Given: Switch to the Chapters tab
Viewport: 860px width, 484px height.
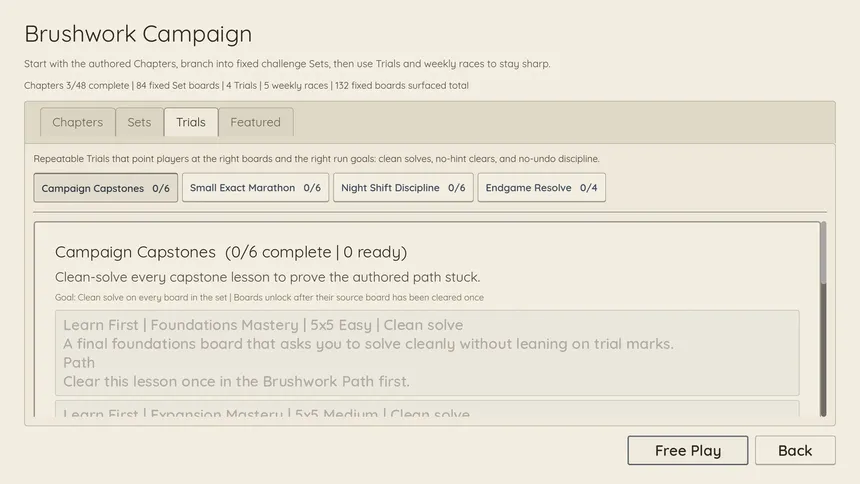Looking at the screenshot, I should (77, 122).
